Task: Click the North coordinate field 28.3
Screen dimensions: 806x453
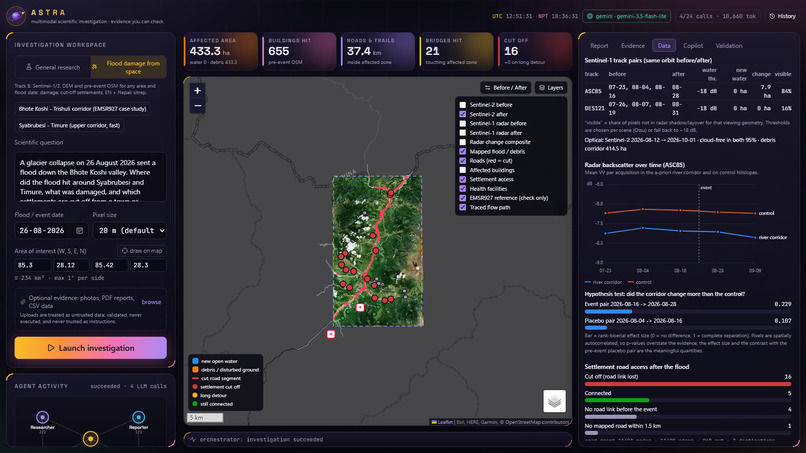Action: tap(148, 265)
